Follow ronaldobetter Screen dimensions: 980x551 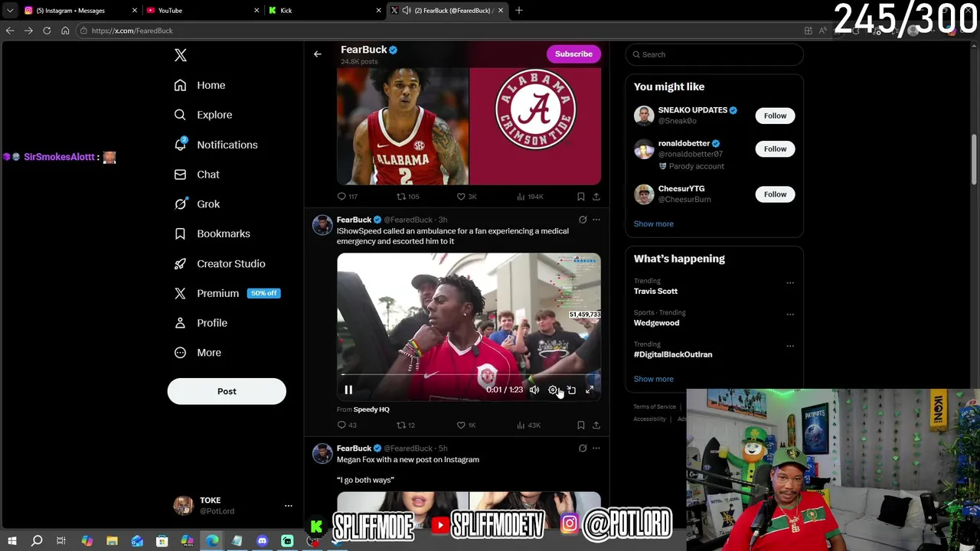click(775, 148)
